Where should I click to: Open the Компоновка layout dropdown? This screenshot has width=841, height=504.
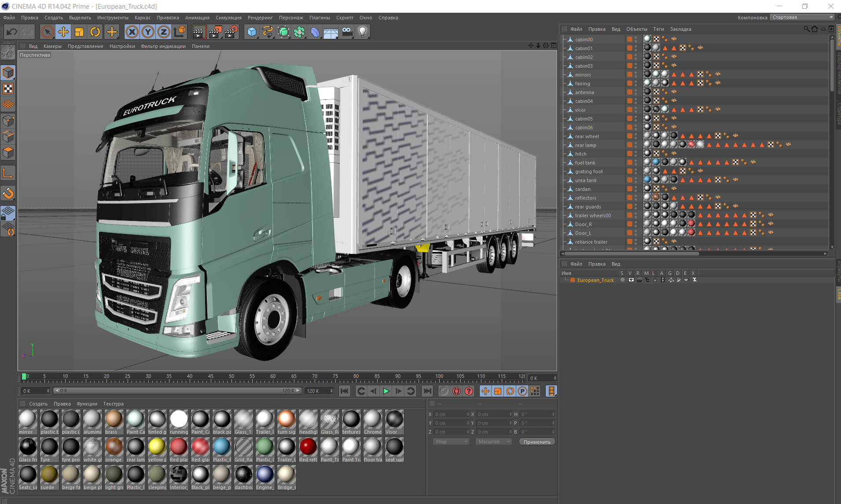802,18
